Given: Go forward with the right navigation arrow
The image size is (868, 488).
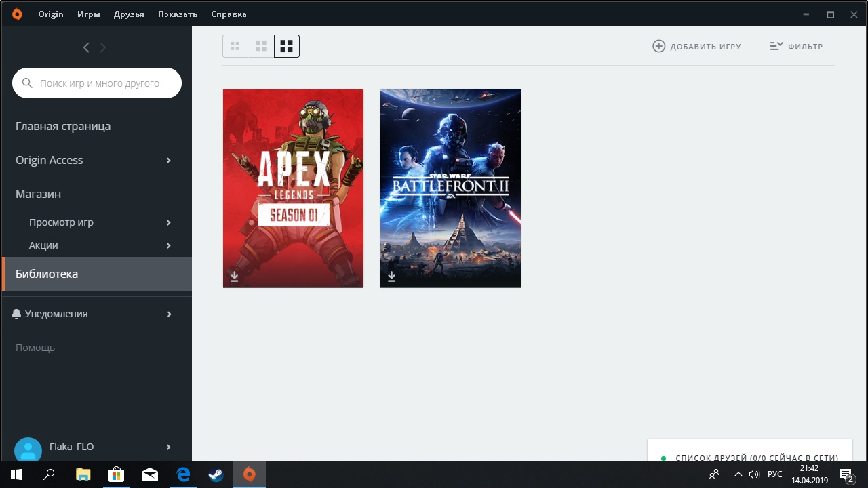Looking at the screenshot, I should point(103,47).
